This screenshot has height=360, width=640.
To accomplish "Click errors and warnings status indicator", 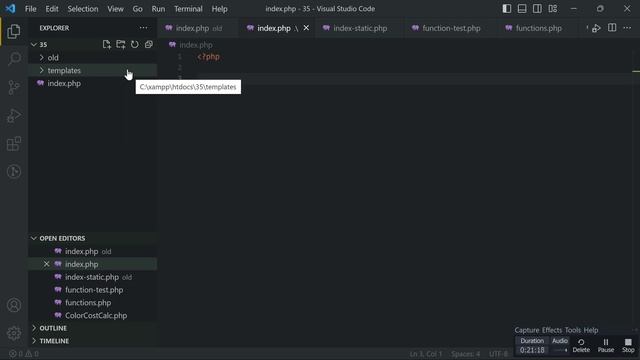I will click(x=24, y=354).
